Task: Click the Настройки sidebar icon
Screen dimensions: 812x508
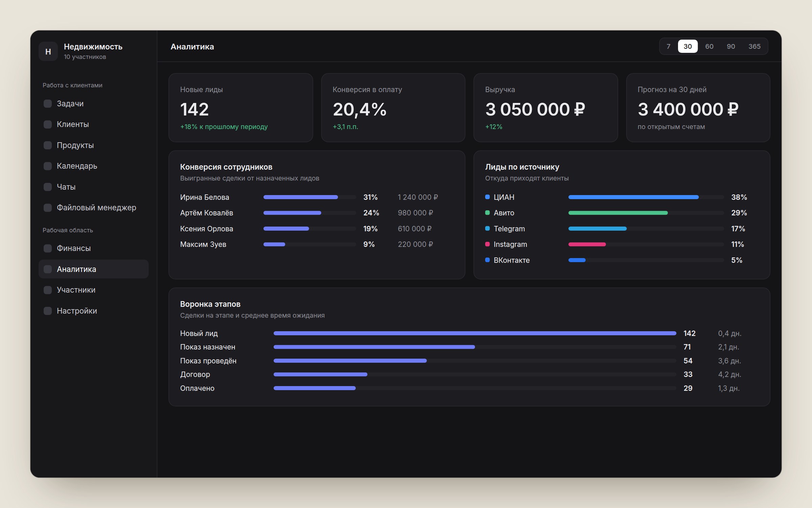Action: pos(48,311)
